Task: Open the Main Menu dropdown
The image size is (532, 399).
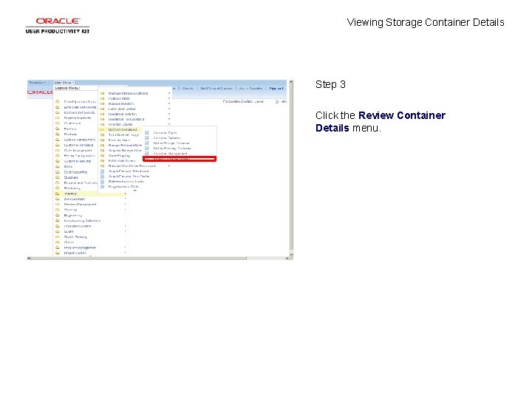Action: point(64,83)
